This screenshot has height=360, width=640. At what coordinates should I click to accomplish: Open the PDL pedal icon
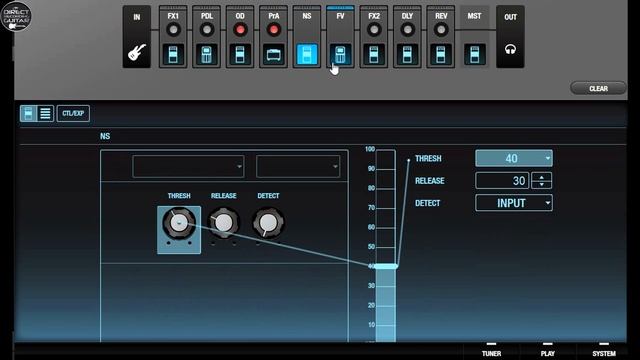207,54
